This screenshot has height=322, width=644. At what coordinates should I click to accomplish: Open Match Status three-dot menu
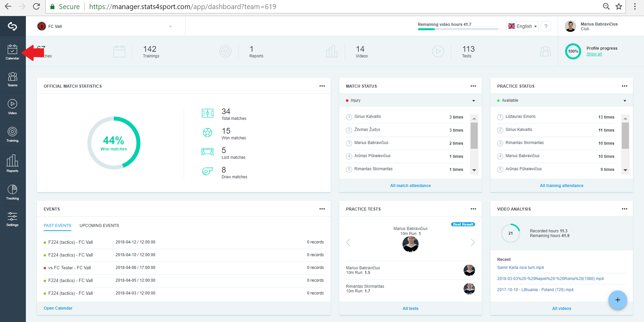tap(473, 86)
